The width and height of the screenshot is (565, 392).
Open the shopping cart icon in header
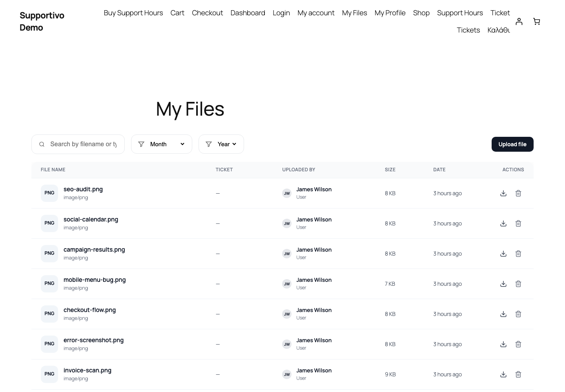click(537, 22)
